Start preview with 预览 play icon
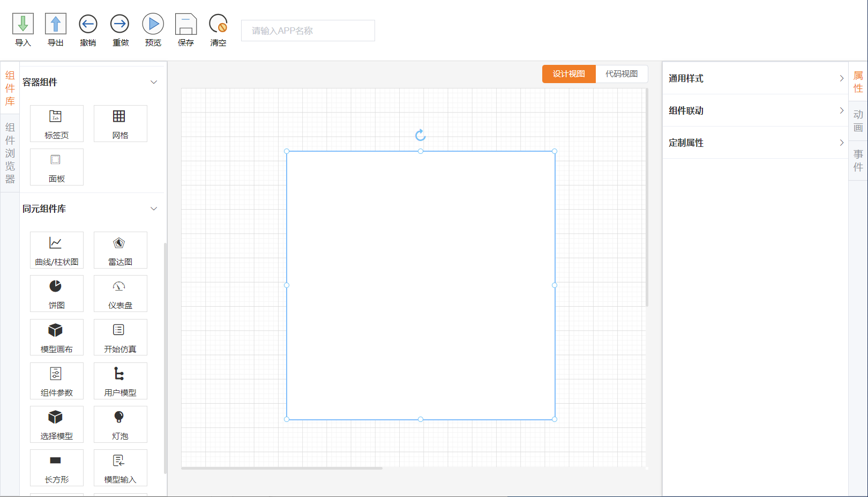 (x=153, y=24)
